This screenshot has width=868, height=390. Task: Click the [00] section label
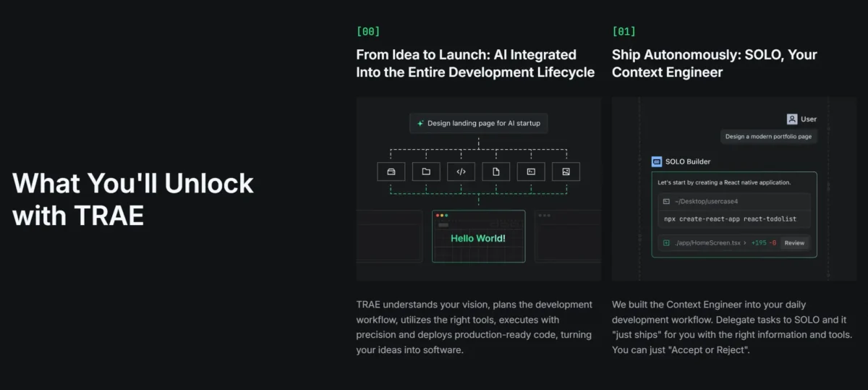point(367,32)
